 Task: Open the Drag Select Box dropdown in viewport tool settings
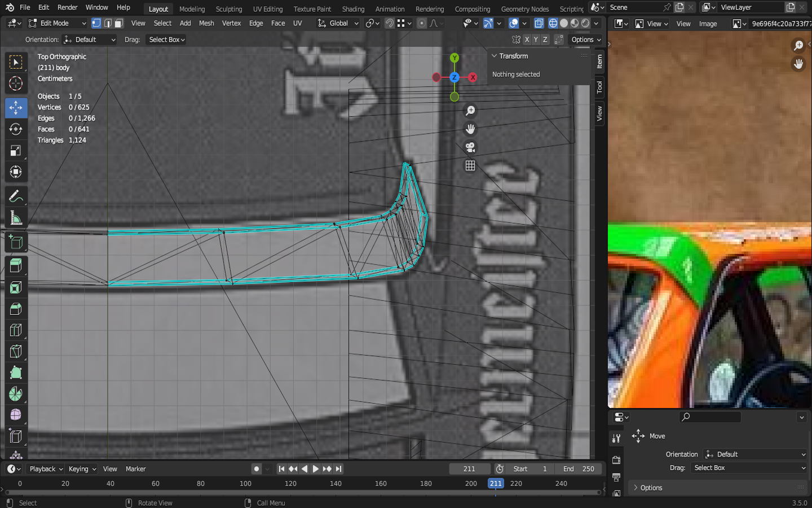[x=166, y=40]
